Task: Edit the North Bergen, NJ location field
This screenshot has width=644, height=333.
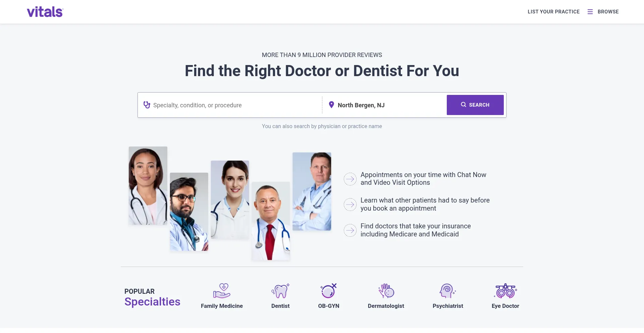Action: click(x=389, y=105)
